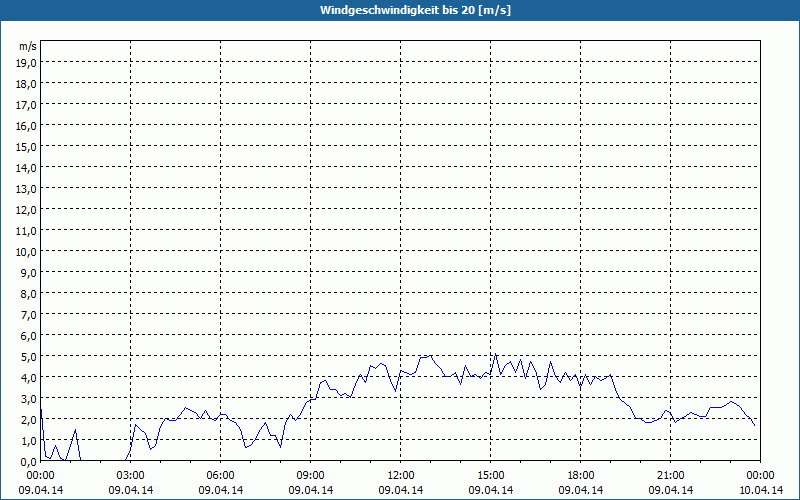
Task: Click the '6,0' y-axis value
Action: 30,336
